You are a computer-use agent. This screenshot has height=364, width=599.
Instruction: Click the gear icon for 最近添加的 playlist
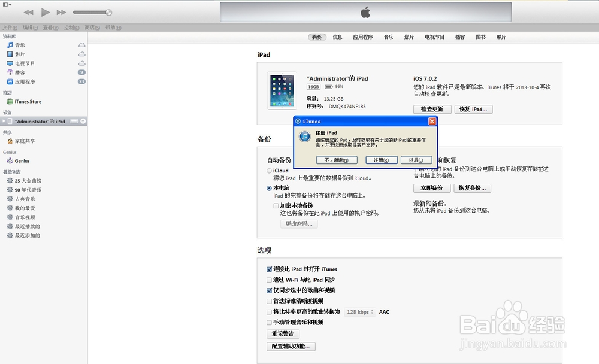click(x=10, y=235)
